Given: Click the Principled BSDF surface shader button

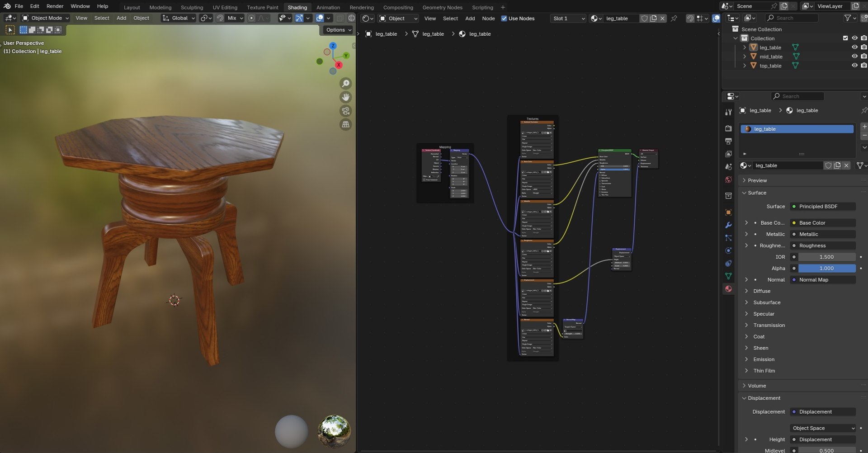Looking at the screenshot, I should 822,207.
